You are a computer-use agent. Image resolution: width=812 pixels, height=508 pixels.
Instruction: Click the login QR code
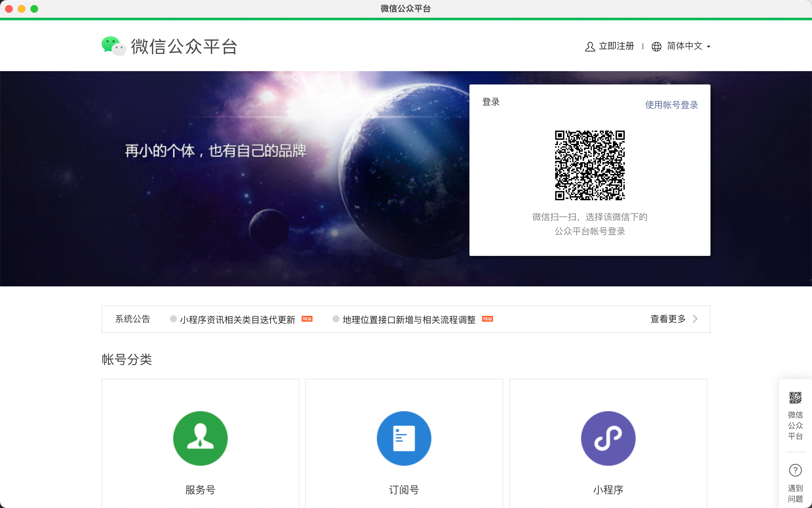pos(590,165)
